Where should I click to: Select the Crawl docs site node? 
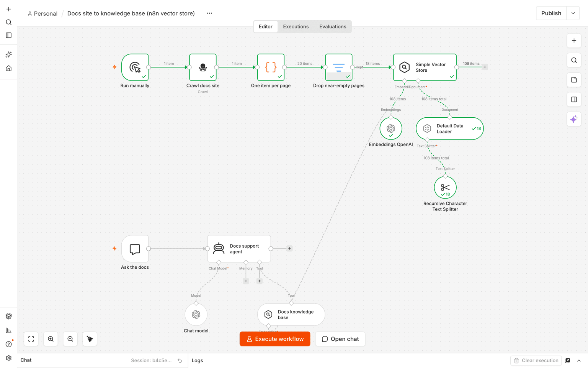(x=203, y=67)
